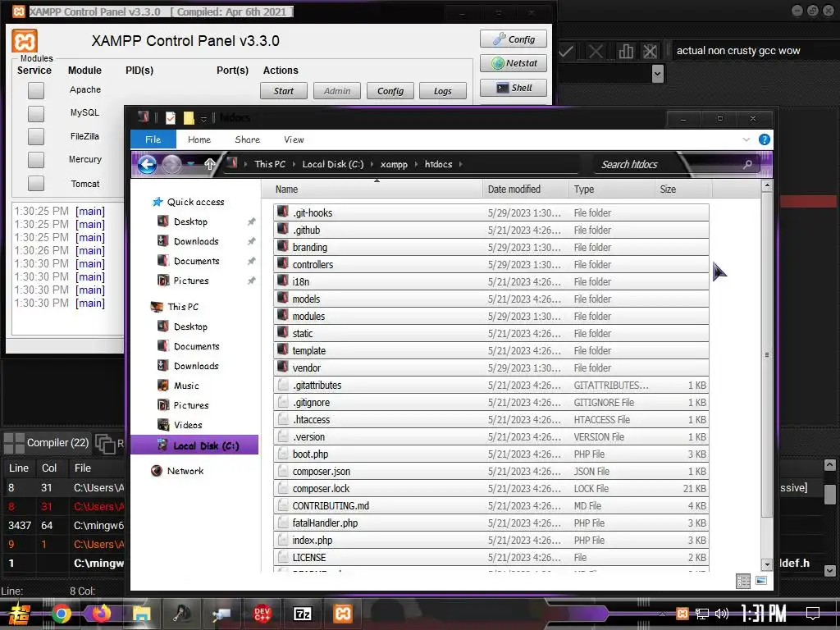Click Dev-C++ checkmark toolbar icon
The width and height of the screenshot is (840, 630).
[x=566, y=52]
